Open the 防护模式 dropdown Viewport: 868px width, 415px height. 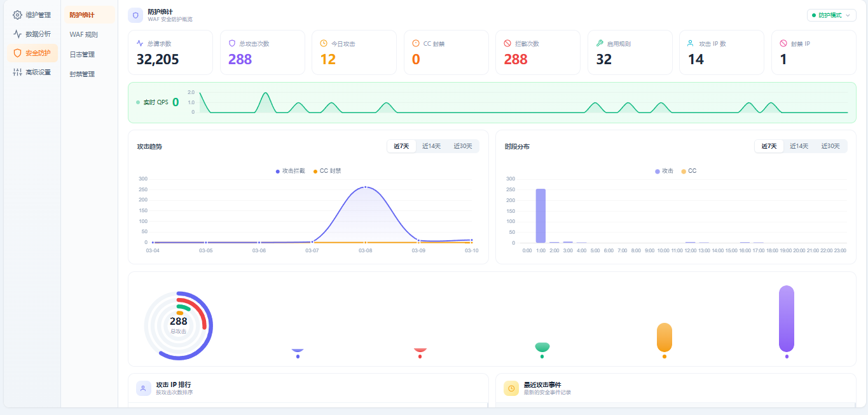click(831, 15)
